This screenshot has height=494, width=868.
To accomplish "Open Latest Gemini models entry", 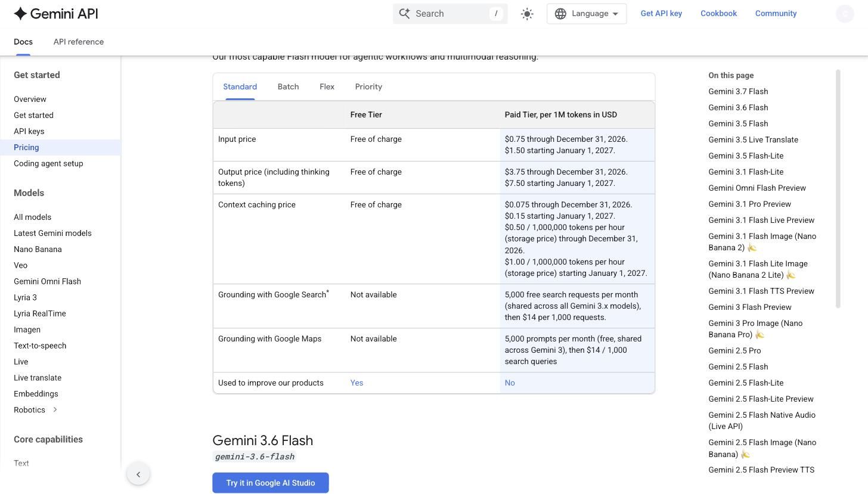I will click(x=52, y=233).
